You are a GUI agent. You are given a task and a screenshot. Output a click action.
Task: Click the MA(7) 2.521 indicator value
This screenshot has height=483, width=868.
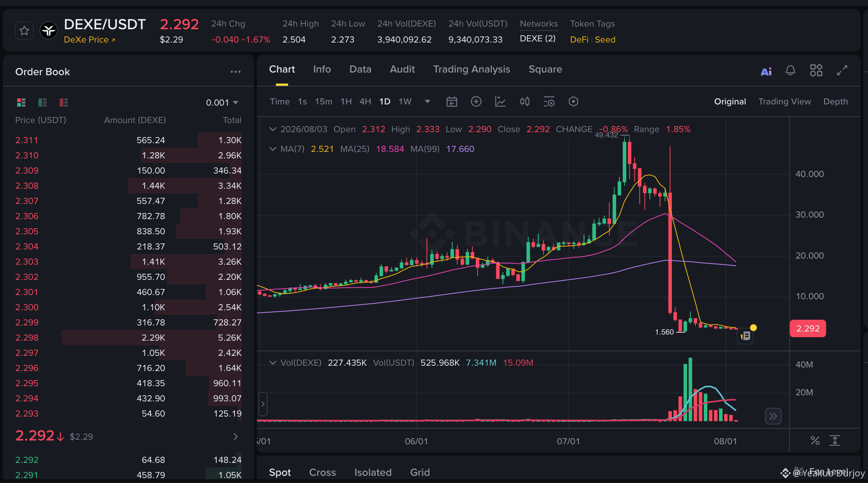pos(322,149)
